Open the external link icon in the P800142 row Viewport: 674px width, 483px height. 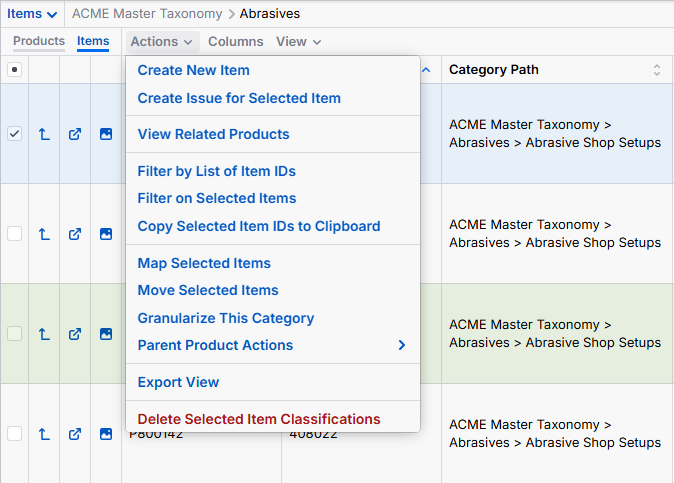coord(75,434)
